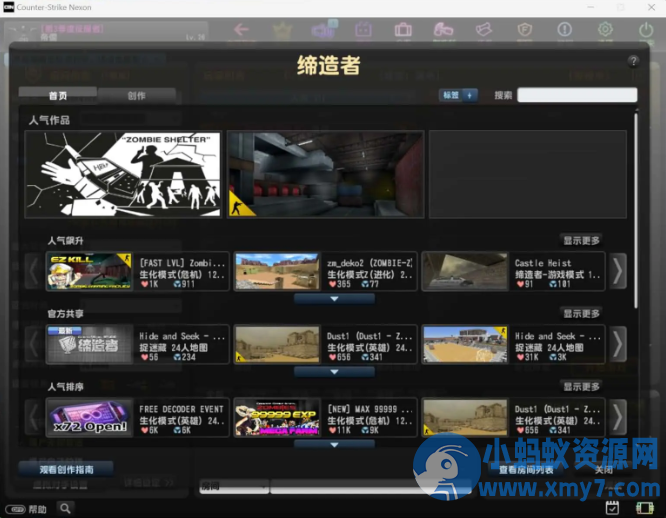Open the FREE DECODER EVENT card
This screenshot has width=666, height=518.
point(138,417)
